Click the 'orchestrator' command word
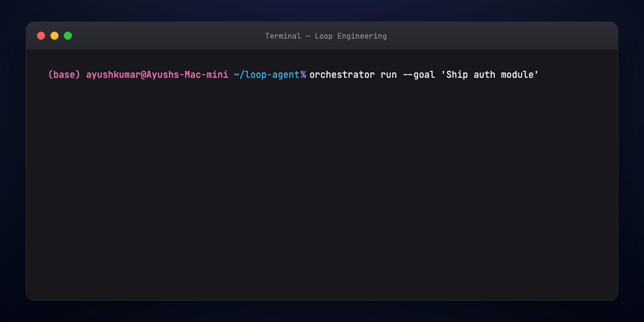The image size is (644, 322). (x=342, y=75)
